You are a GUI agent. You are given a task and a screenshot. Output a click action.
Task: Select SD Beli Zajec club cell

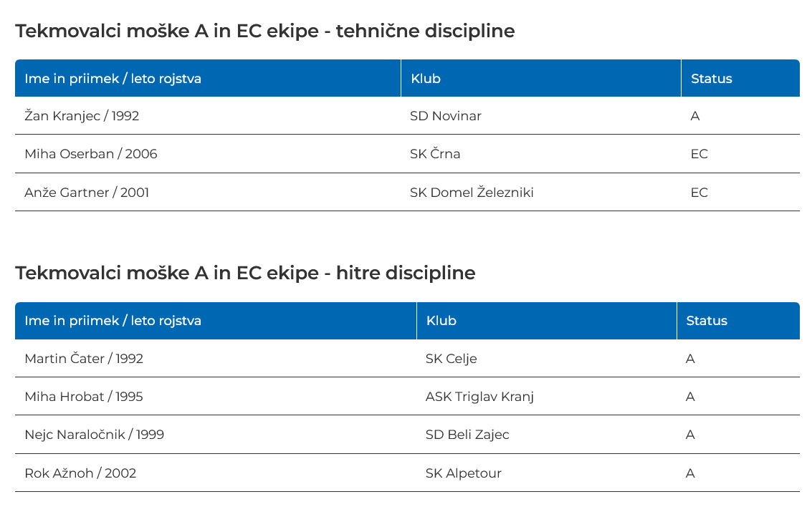[467, 435]
